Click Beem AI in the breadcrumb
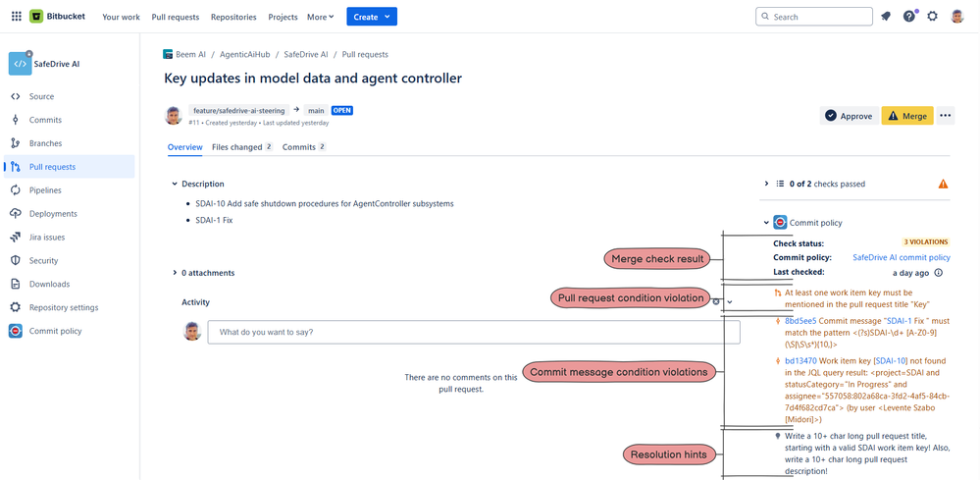The height and width of the screenshot is (480, 980). [x=190, y=54]
